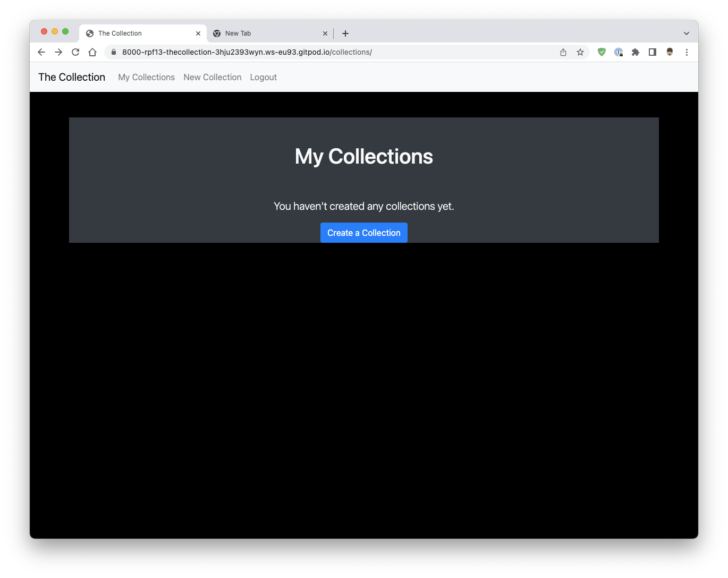This screenshot has width=728, height=578.
Task: Navigate back with the back arrow
Action: click(41, 52)
